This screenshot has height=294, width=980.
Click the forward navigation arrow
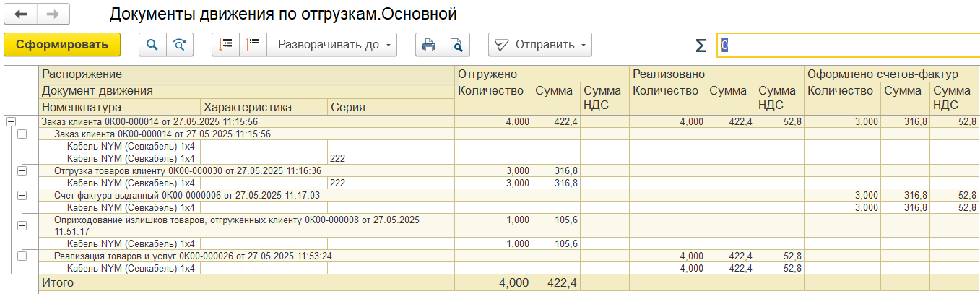pos(53,14)
